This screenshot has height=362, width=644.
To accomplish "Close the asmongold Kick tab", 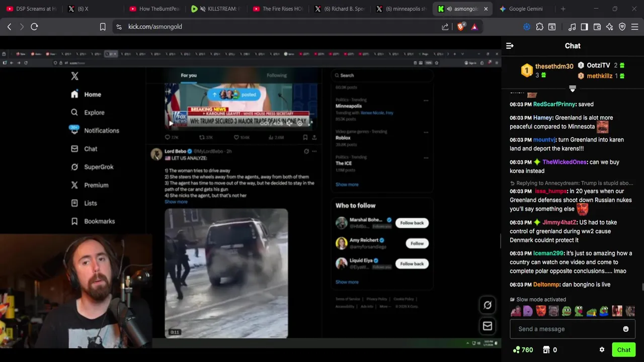I will pos(486,9).
